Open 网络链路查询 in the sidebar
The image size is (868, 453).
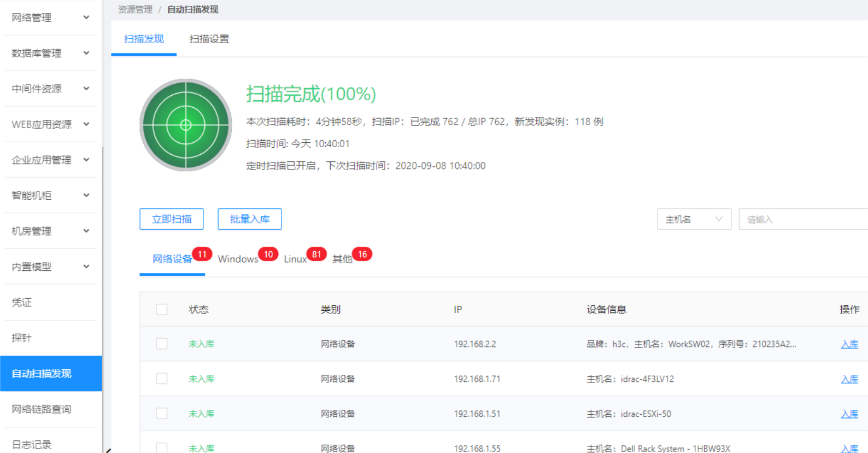coord(42,409)
